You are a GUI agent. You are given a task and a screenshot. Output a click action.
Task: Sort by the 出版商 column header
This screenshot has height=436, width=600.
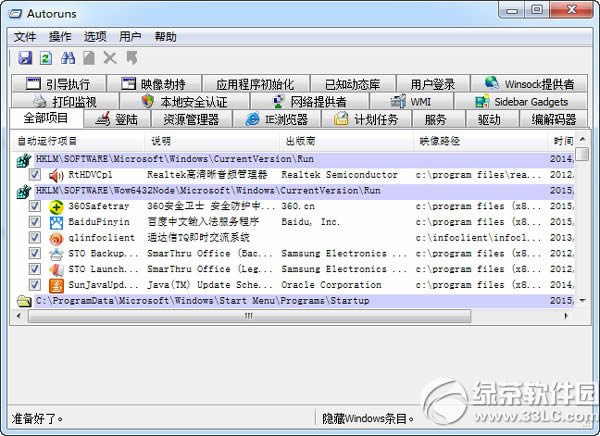coord(346,141)
